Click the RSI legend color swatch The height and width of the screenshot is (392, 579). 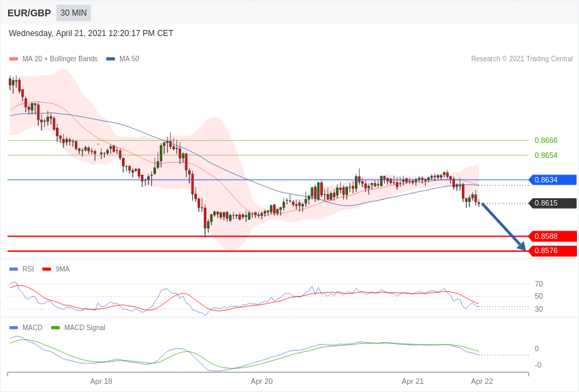pos(14,269)
